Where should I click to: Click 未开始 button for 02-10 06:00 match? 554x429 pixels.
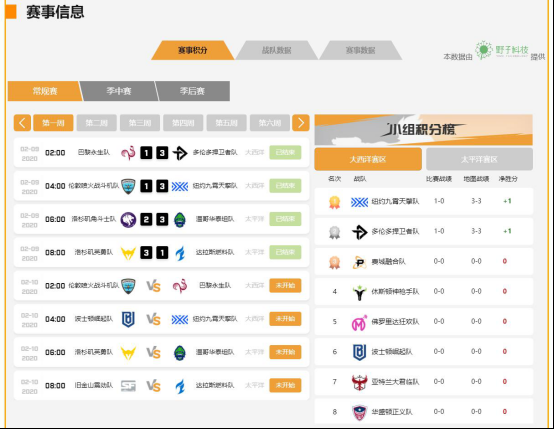tap(285, 352)
